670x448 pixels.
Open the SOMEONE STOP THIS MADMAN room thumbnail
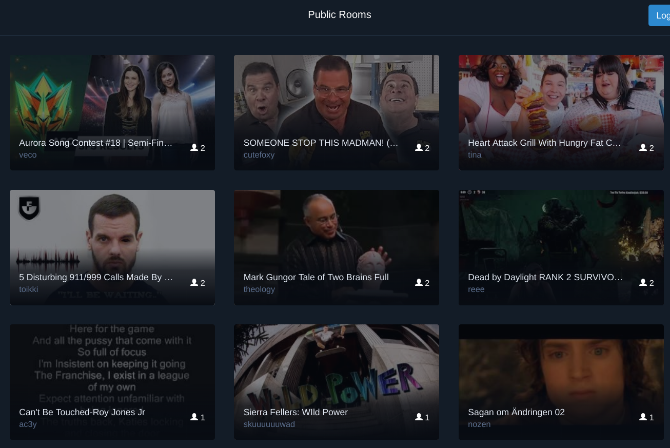click(x=336, y=112)
